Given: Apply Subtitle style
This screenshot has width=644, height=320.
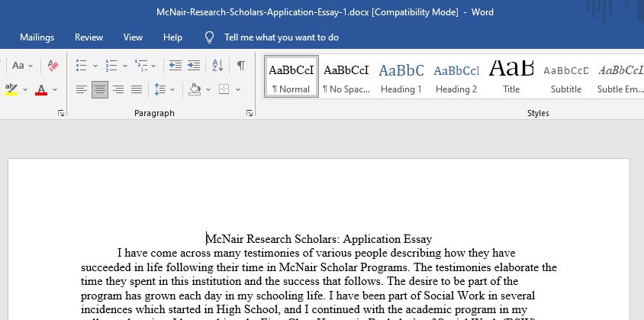Looking at the screenshot, I should tap(566, 77).
